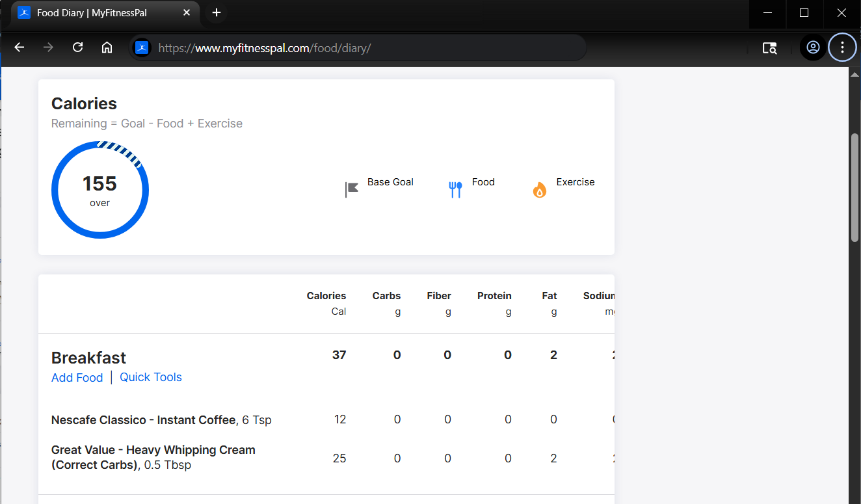The width and height of the screenshot is (861, 504).
Task: Click Add Food under Breakfast
Action: 77,378
